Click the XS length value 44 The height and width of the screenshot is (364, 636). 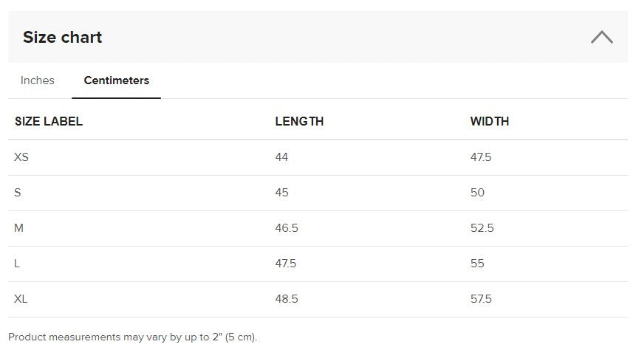[281, 157]
